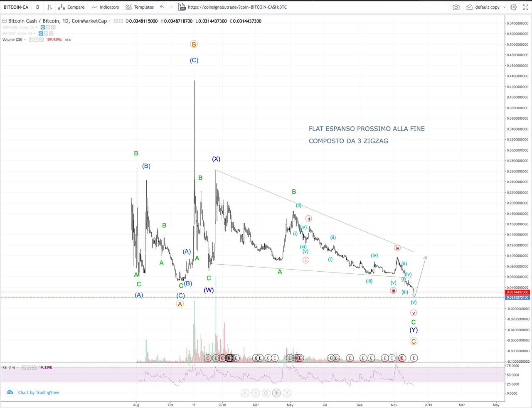Click the cloud save icon
The width and height of the screenshot is (532, 408).
(469, 7)
